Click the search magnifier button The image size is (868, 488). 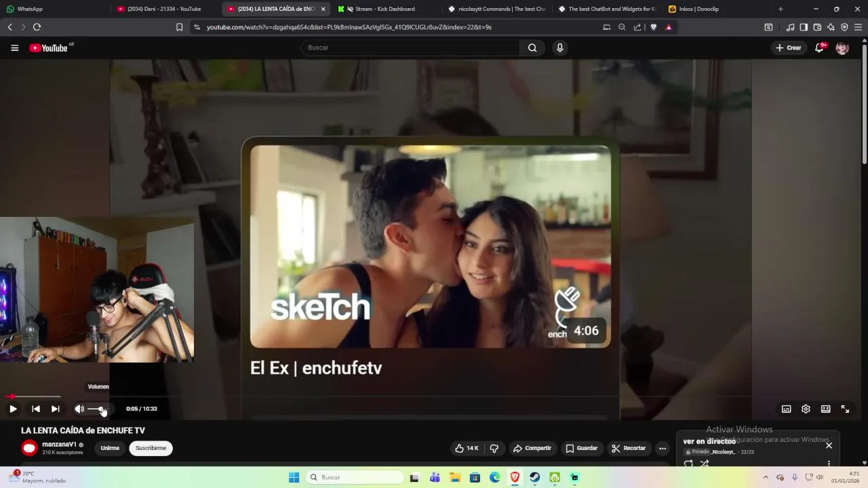[532, 47]
